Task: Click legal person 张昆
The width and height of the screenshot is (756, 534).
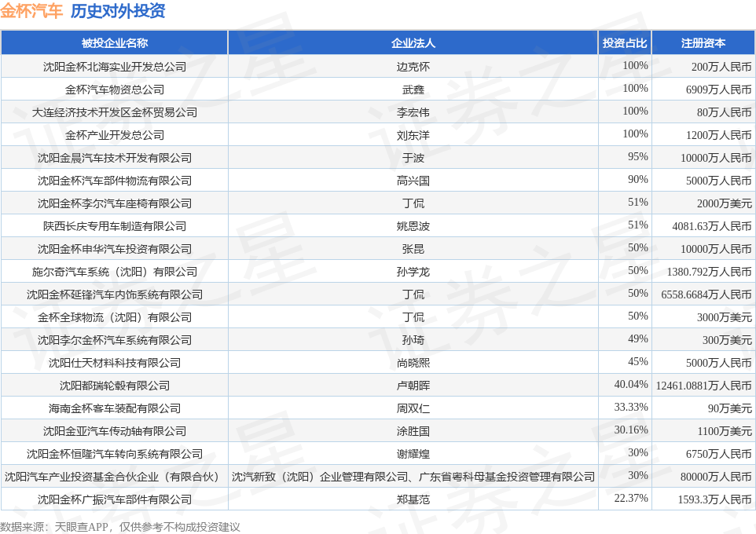Action: [x=413, y=249]
